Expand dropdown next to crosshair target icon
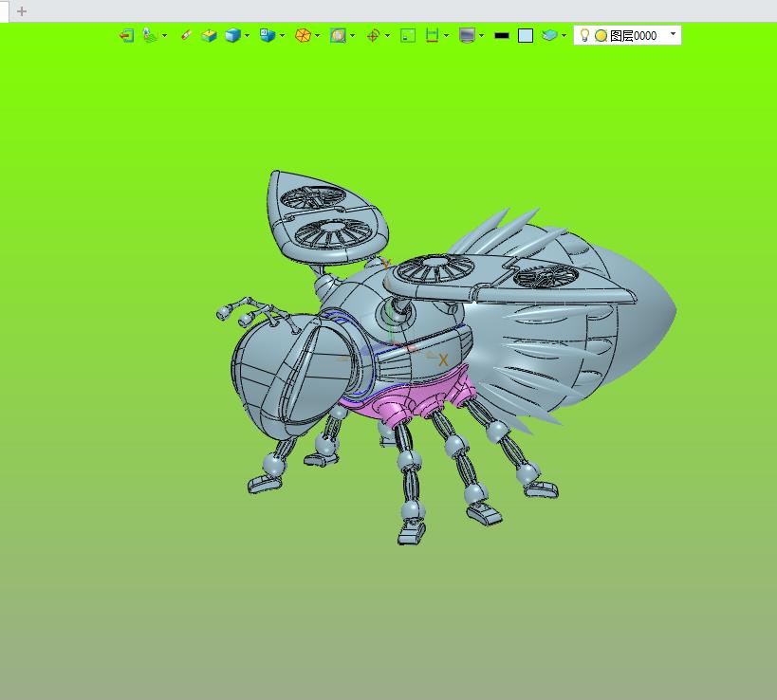This screenshot has width=777, height=700. 387,36
